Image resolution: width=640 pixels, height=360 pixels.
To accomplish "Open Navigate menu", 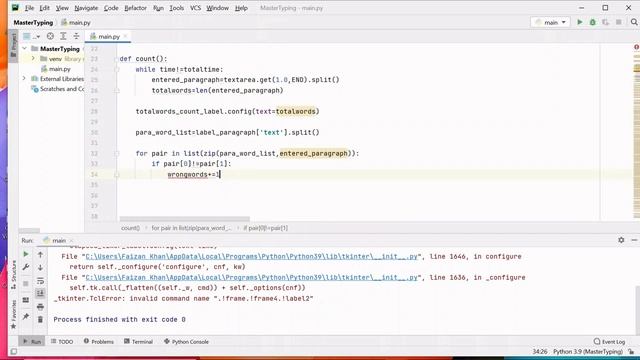I will (x=86, y=8).
